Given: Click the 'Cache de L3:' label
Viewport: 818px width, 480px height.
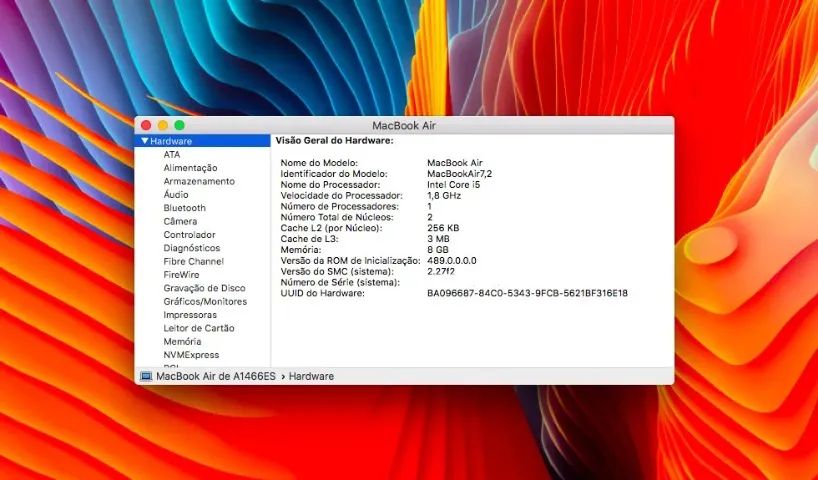Looking at the screenshot, I should point(309,239).
